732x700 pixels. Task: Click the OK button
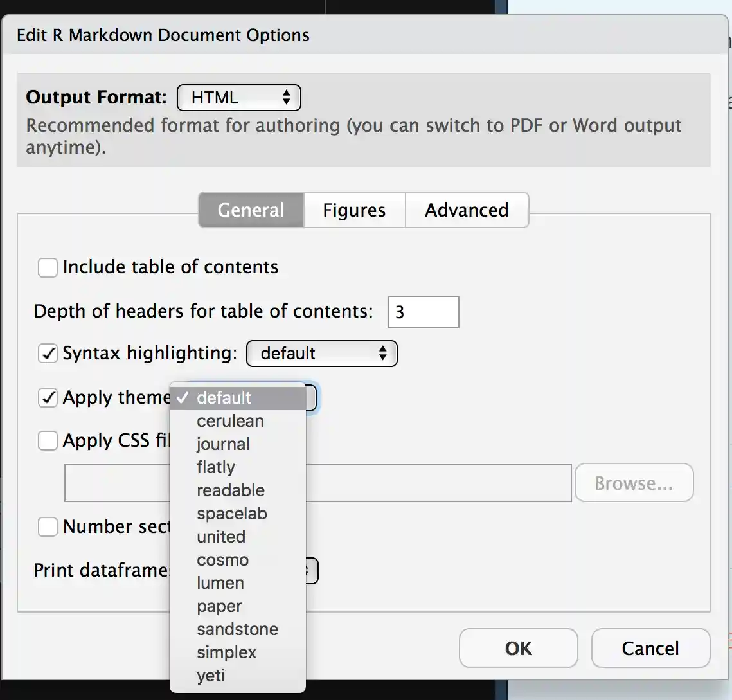click(x=518, y=649)
